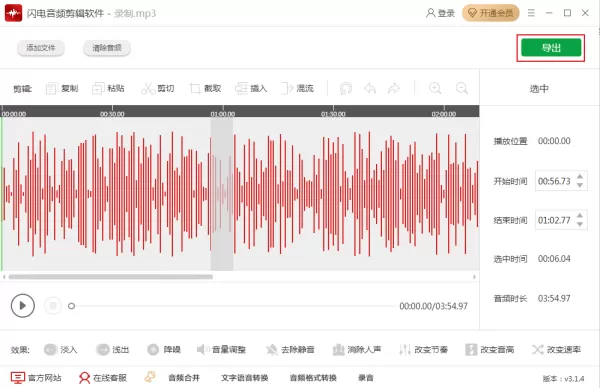
Task: Select the 截取 crop tool
Action: click(x=205, y=88)
